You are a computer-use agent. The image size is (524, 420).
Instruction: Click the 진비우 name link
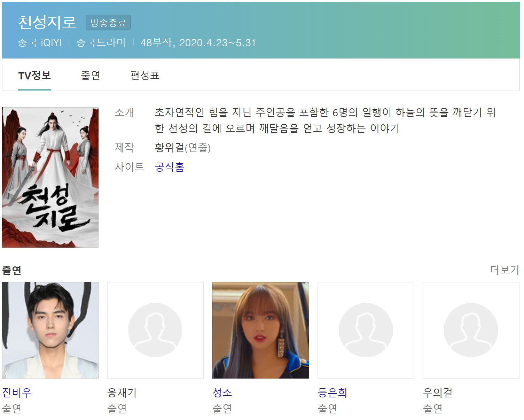point(17,392)
